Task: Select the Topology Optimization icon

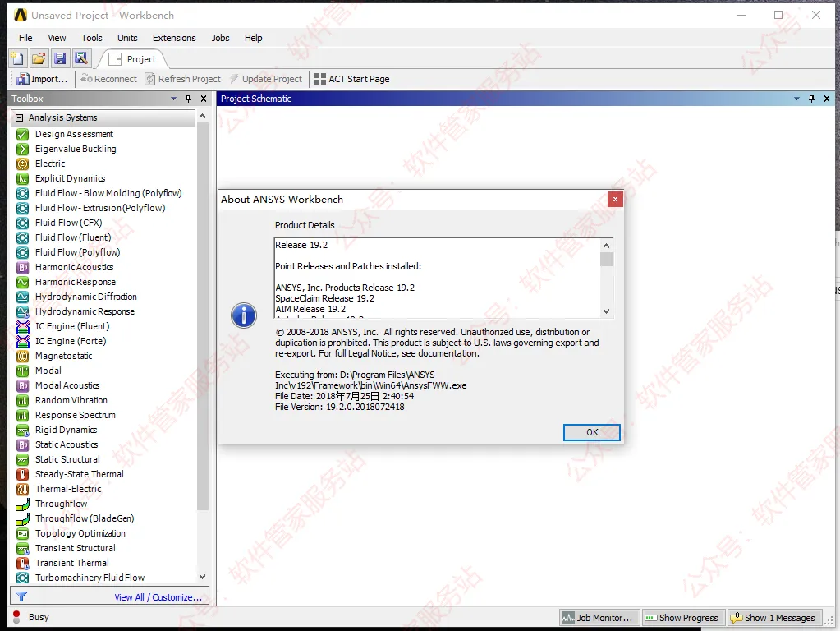Action: click(22, 533)
